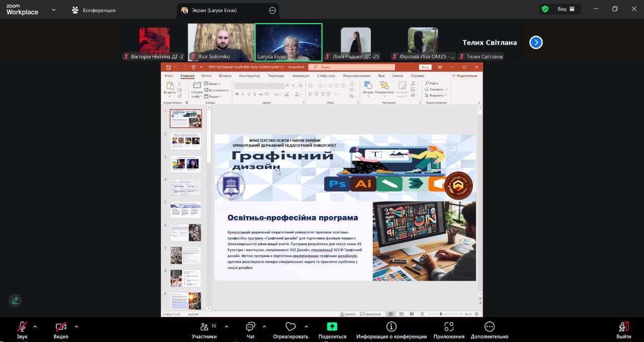Turn on camera with Видео button
The image size is (644, 342).
click(60, 327)
